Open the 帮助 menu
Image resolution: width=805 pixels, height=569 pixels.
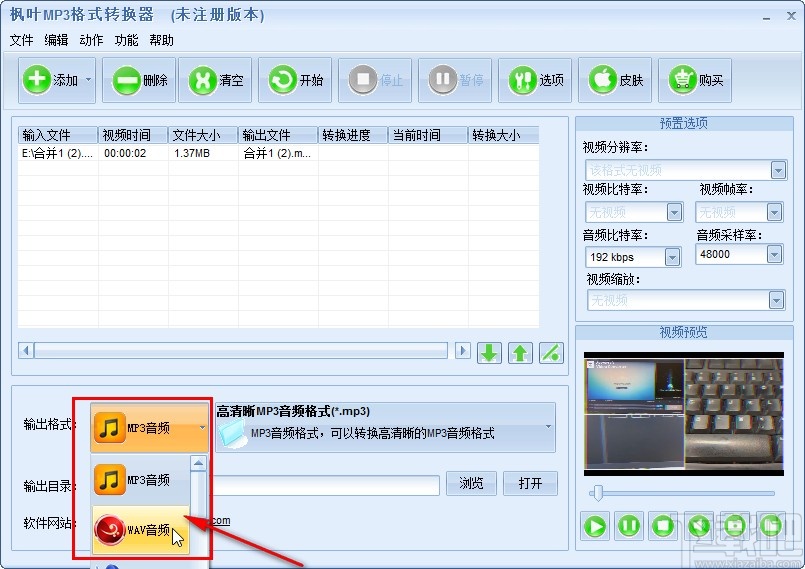pyautogui.click(x=161, y=40)
